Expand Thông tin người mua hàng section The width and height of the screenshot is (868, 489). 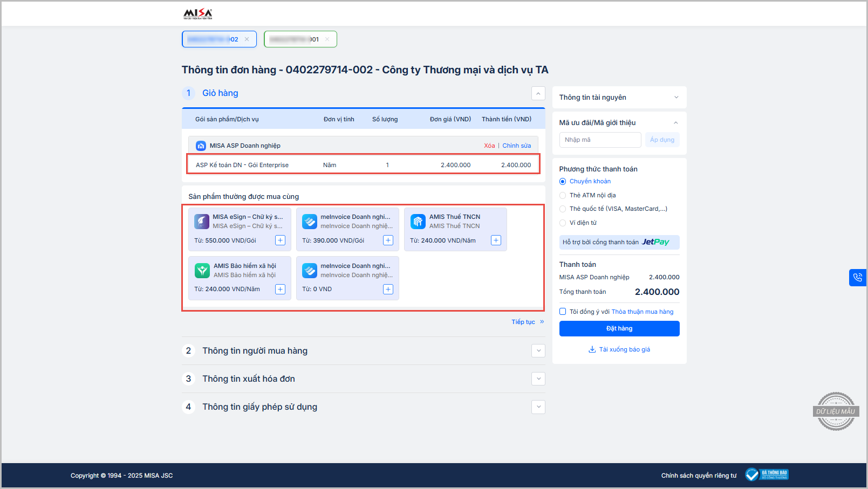pos(538,351)
